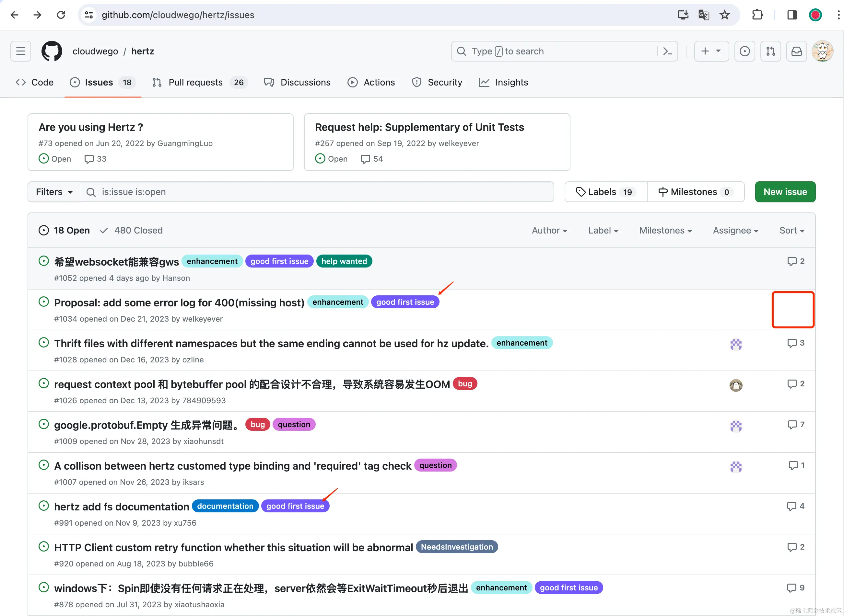Open issue 'hertz add fs documentation'

point(122,507)
